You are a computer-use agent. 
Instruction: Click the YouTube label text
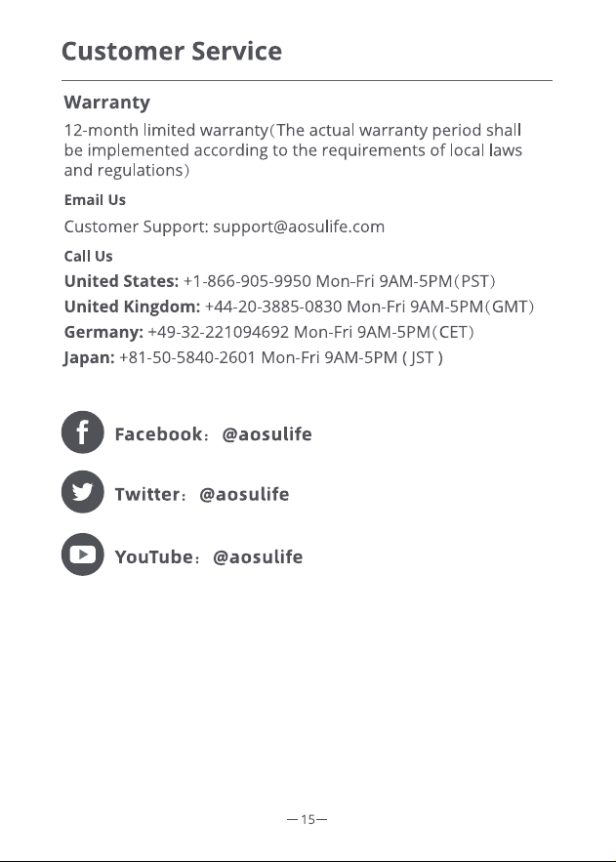pos(153,556)
